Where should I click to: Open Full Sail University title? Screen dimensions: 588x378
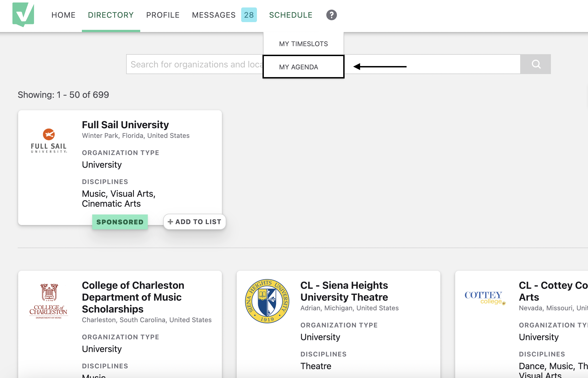coord(125,125)
